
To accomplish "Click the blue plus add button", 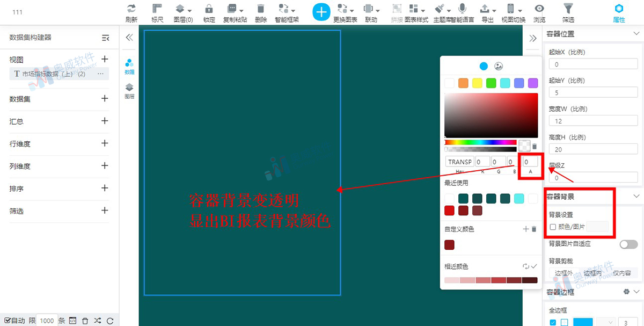I will tap(321, 11).
